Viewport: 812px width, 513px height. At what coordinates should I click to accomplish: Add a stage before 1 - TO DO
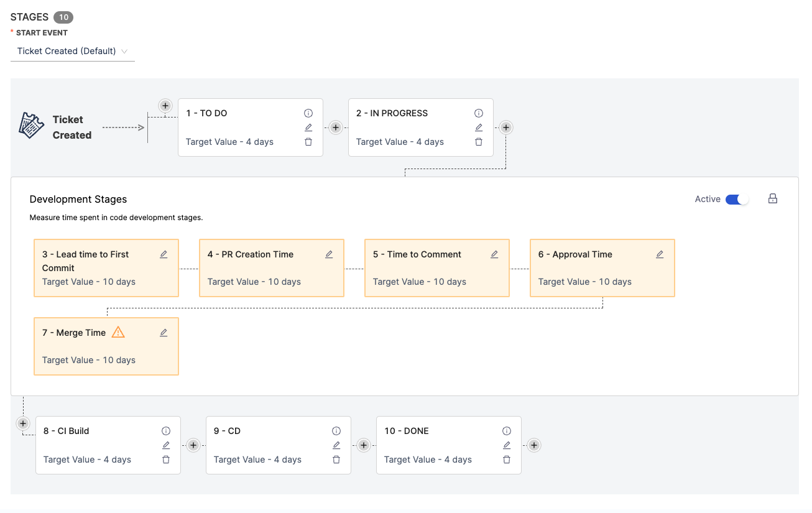click(x=165, y=106)
